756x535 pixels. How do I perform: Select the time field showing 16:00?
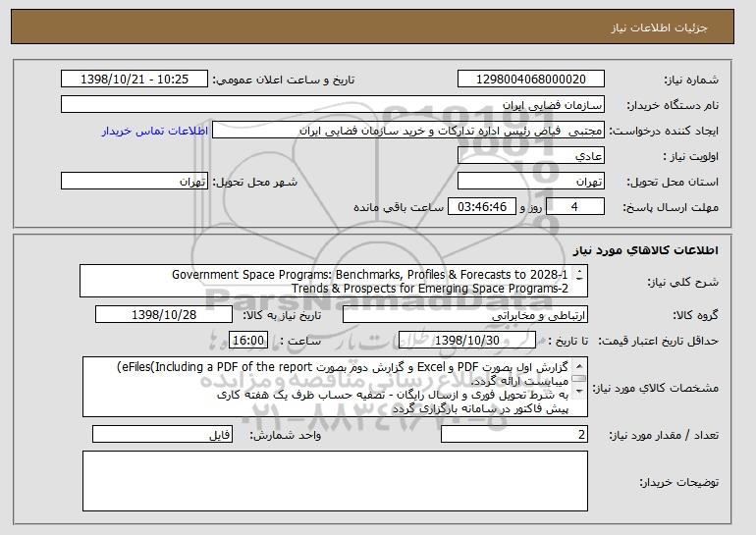click(248, 341)
